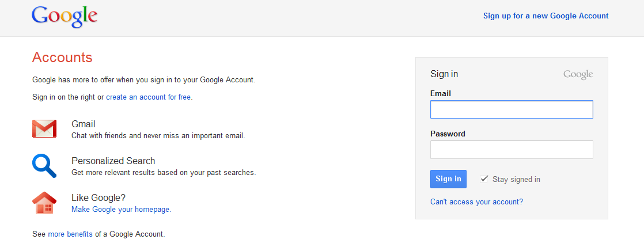Viewport: 644px width, 247px height.
Task: Click the Personalized Search heading
Action: coord(113,161)
